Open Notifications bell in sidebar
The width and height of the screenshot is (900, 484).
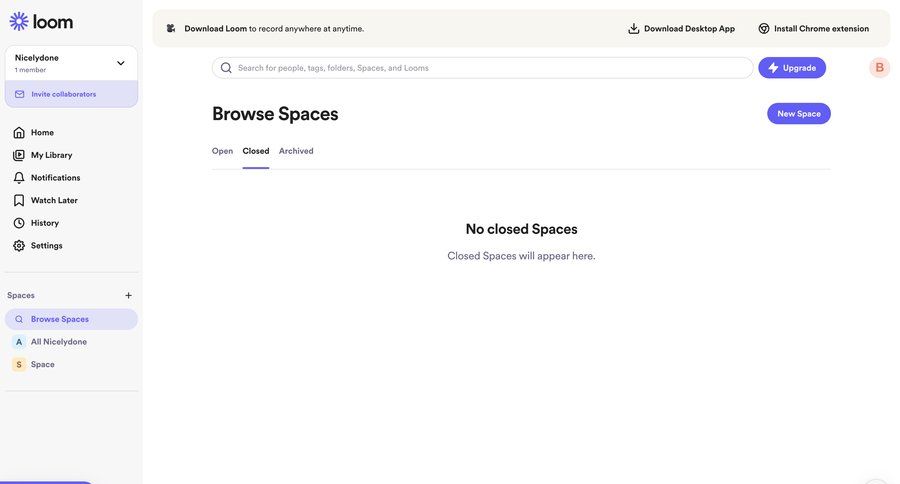click(55, 178)
